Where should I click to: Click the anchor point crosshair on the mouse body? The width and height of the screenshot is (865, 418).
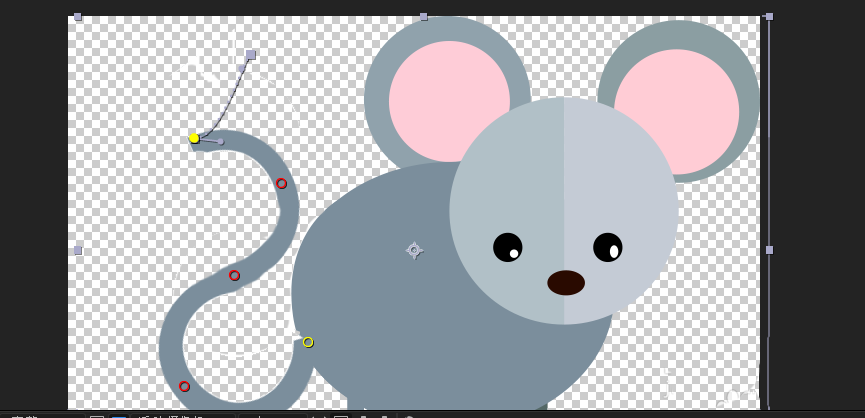click(414, 250)
